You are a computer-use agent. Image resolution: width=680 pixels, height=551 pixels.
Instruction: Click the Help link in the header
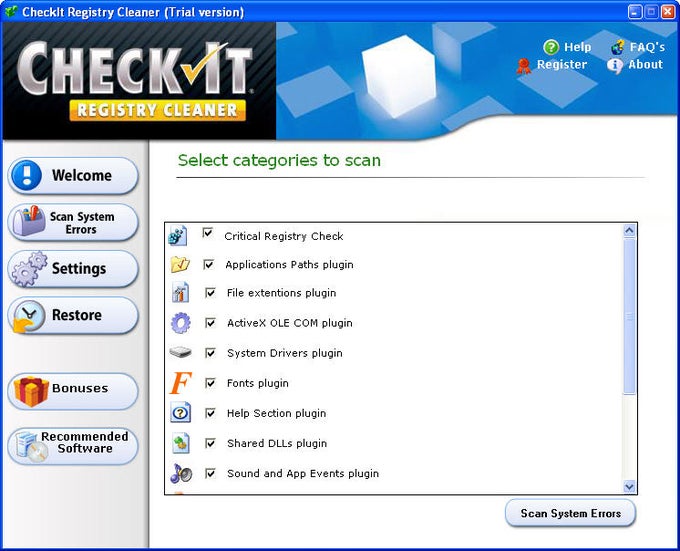[x=577, y=47]
